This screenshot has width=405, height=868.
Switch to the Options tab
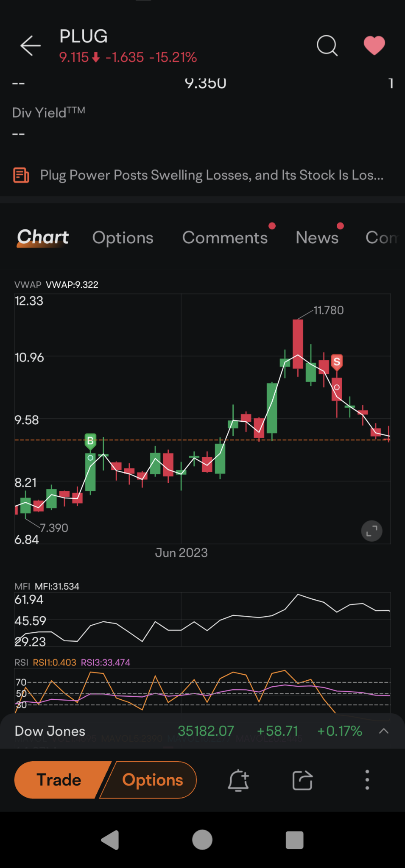[x=123, y=238]
